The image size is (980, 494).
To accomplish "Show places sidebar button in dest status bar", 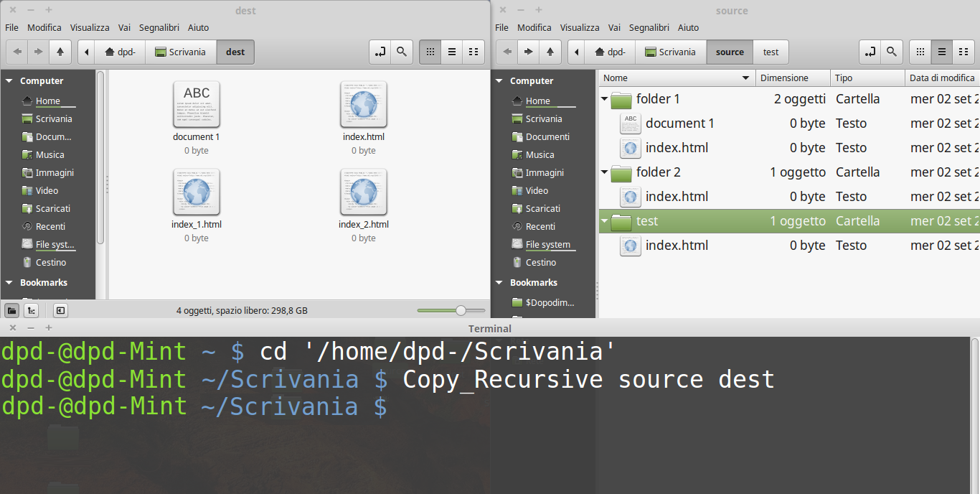I will (11, 310).
